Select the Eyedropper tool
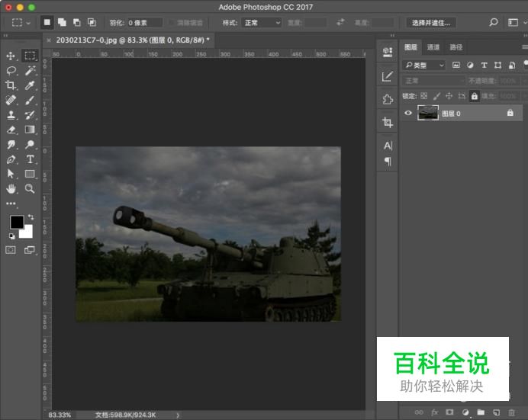The width and height of the screenshot is (528, 420). tap(30, 85)
